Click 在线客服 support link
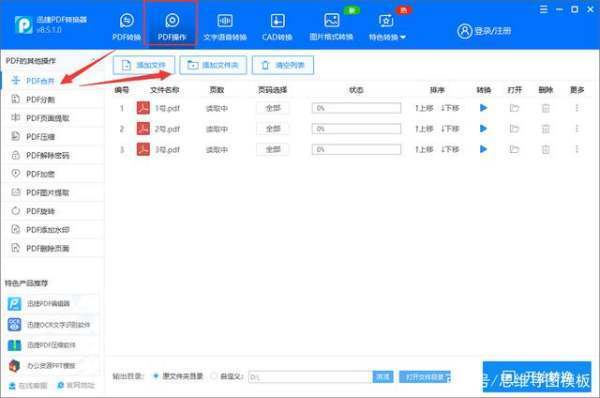 click(28, 385)
